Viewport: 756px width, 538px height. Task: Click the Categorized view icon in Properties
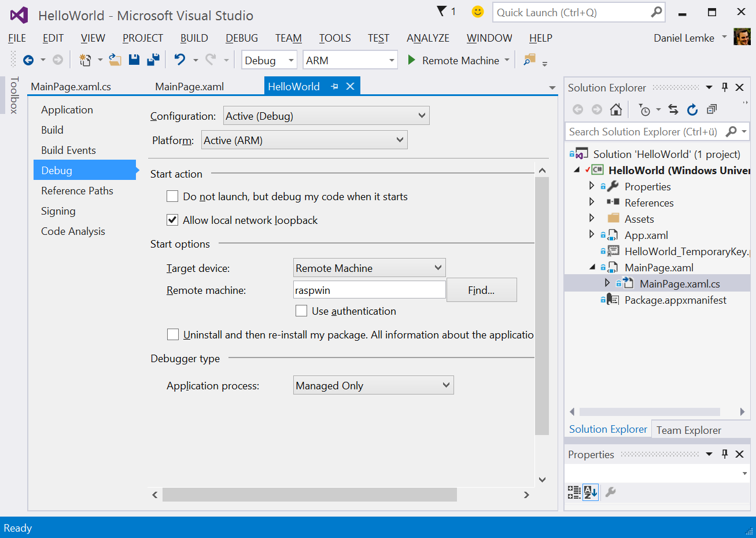574,492
